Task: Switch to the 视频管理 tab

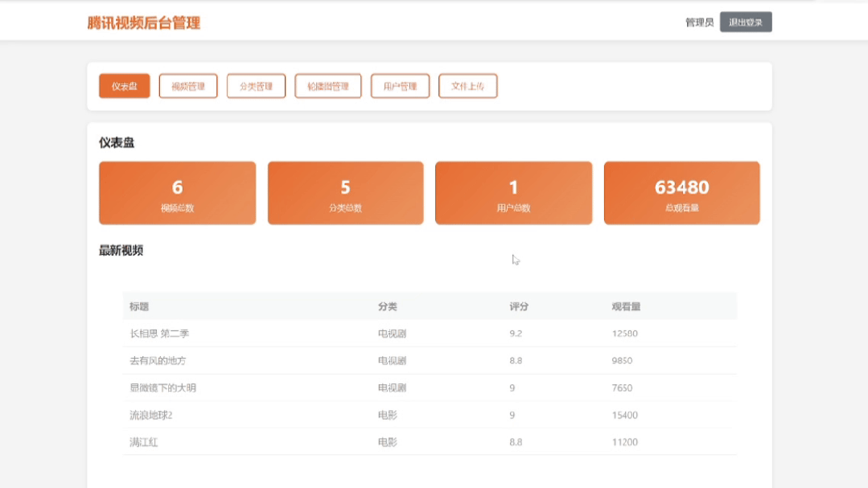Action: [x=187, y=86]
